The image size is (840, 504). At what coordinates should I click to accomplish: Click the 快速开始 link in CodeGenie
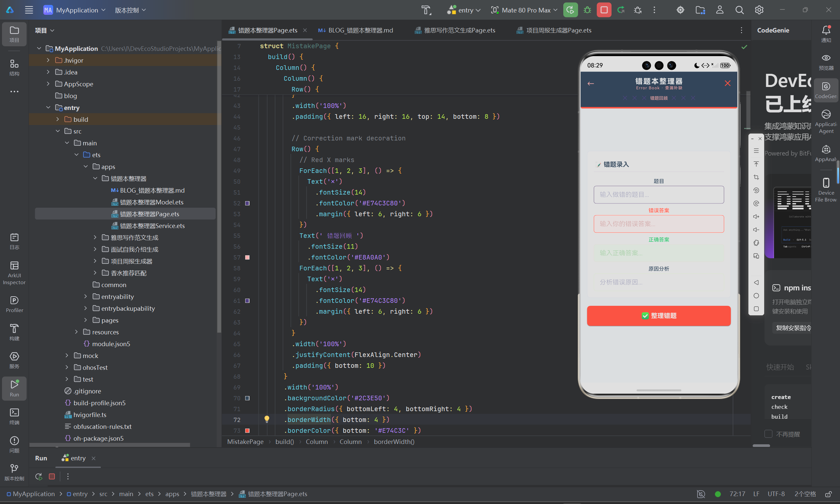(780, 367)
